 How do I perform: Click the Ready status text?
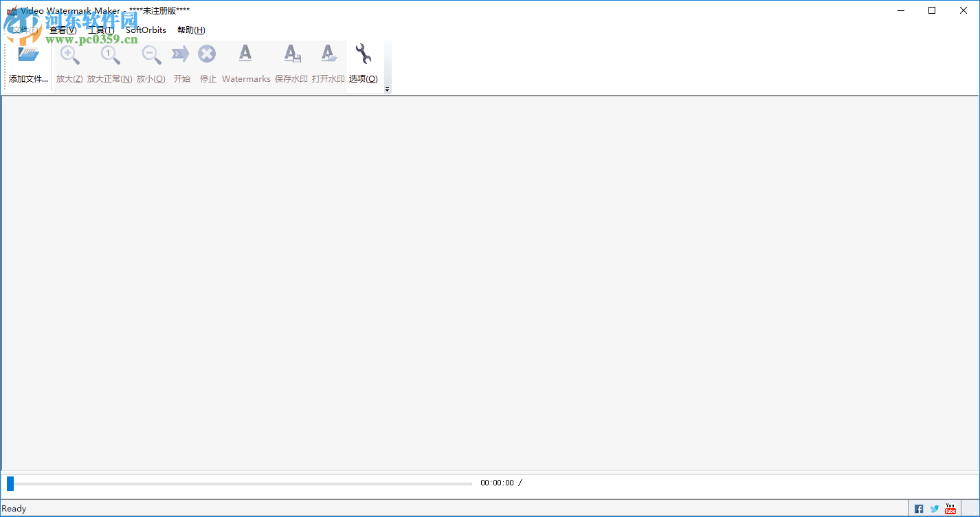pyautogui.click(x=14, y=509)
